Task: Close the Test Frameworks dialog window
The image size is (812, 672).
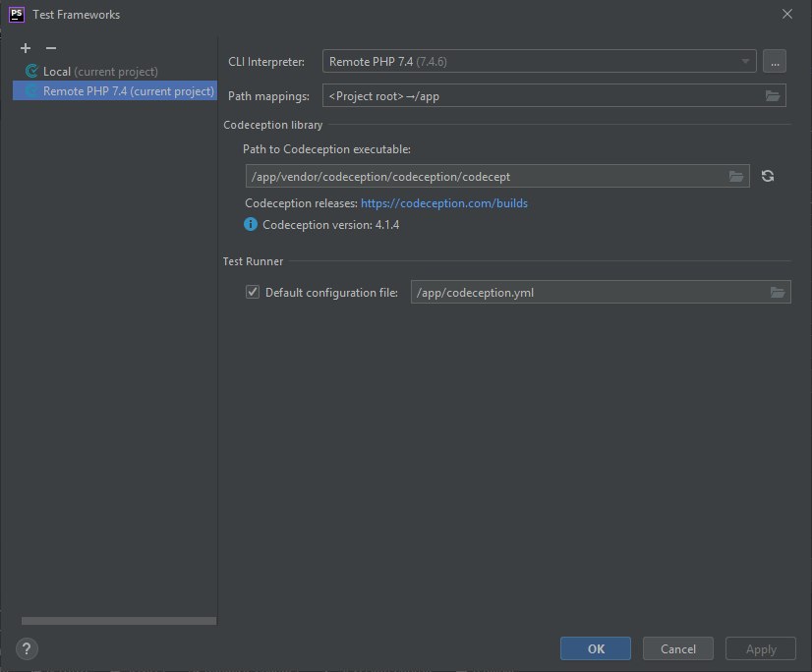Action: [x=786, y=14]
